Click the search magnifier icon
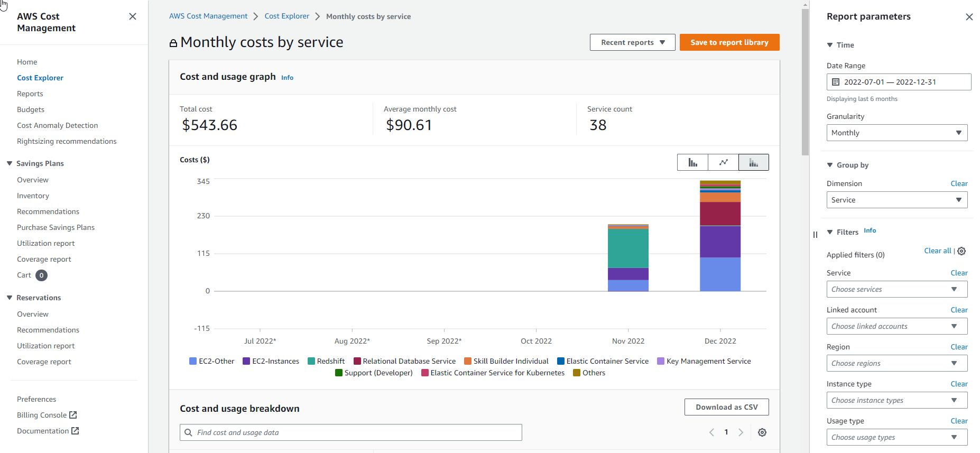This screenshot has height=453, width=980. 188,432
